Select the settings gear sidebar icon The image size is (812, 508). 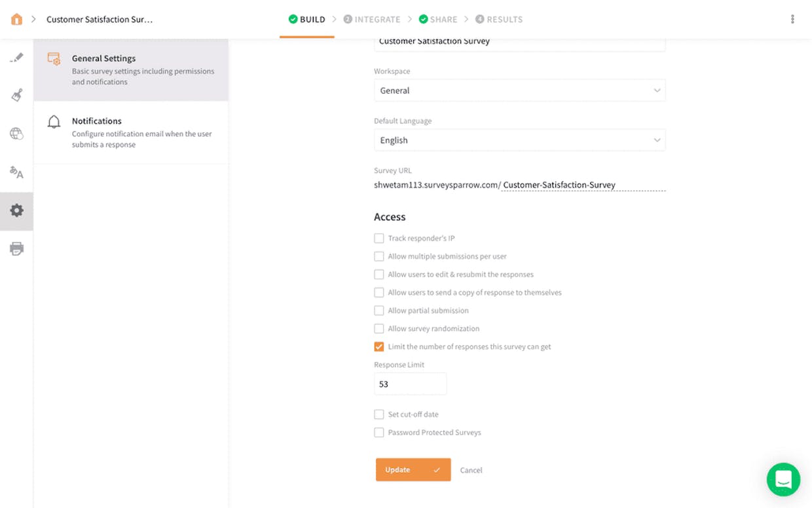coord(17,210)
